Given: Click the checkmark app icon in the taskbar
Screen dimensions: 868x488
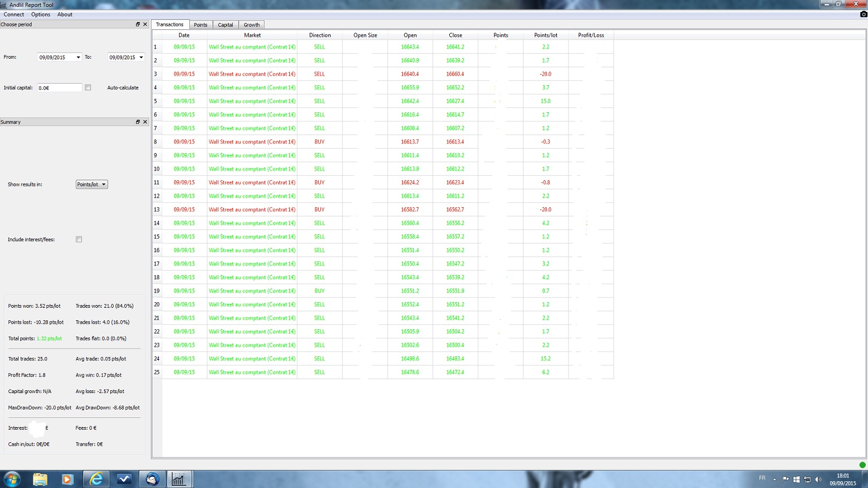Looking at the screenshot, I should tap(124, 479).
